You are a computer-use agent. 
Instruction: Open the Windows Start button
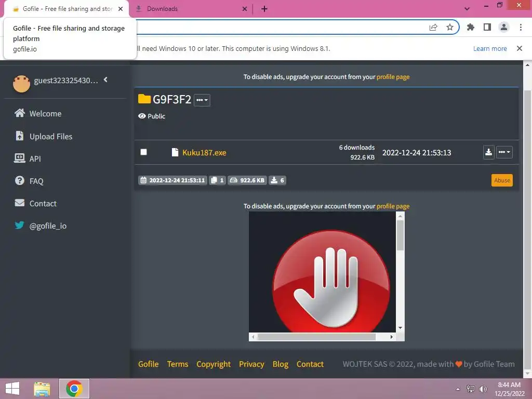[x=12, y=389]
